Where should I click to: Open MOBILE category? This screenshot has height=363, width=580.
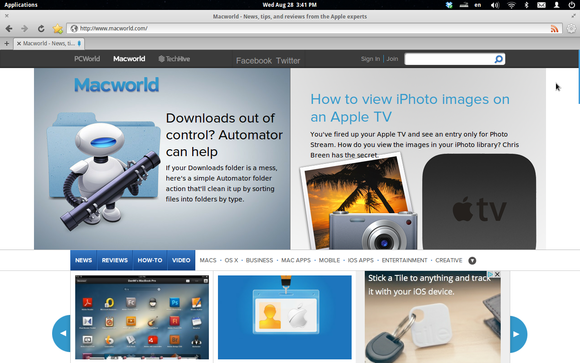pos(329,261)
